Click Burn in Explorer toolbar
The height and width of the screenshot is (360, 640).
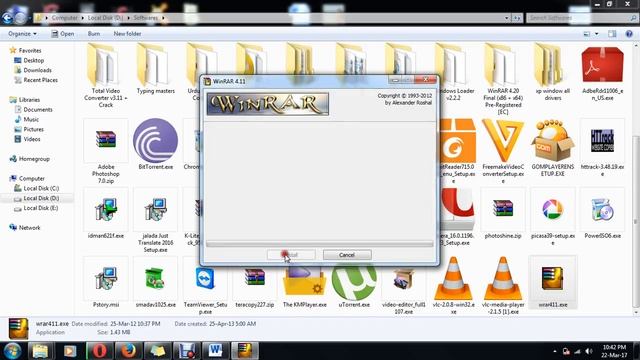coord(94,34)
